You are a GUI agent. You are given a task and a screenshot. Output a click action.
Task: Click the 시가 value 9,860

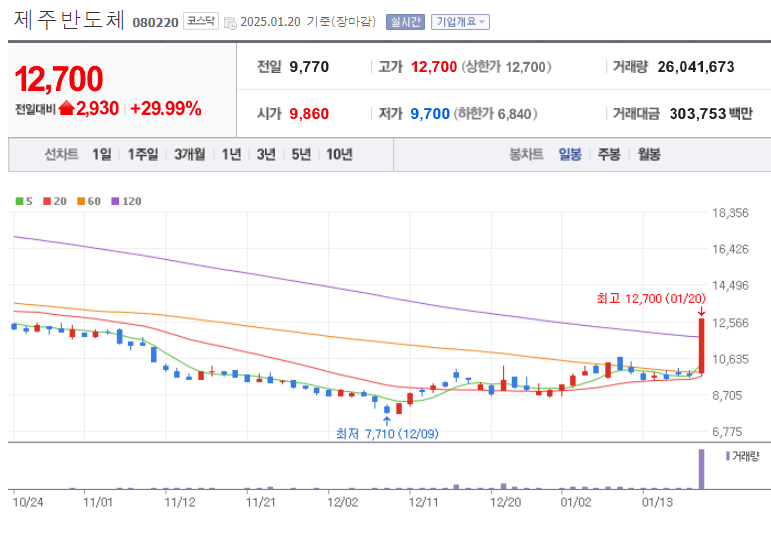point(309,114)
